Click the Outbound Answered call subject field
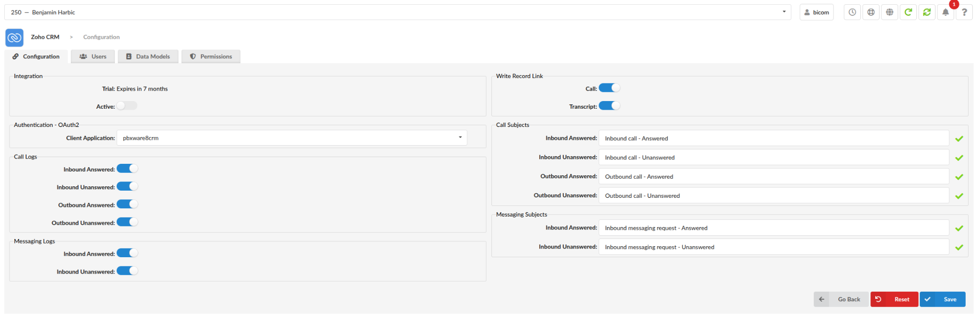Viewport: 980px width, 319px height. point(774,176)
